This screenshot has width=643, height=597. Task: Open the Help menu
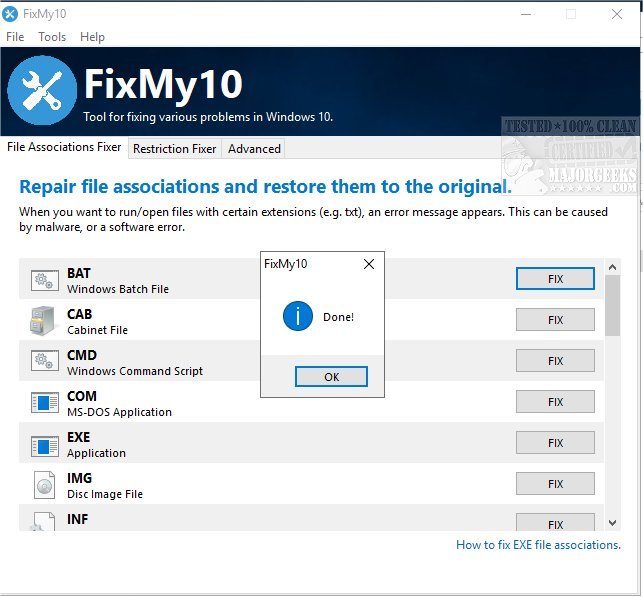click(92, 37)
